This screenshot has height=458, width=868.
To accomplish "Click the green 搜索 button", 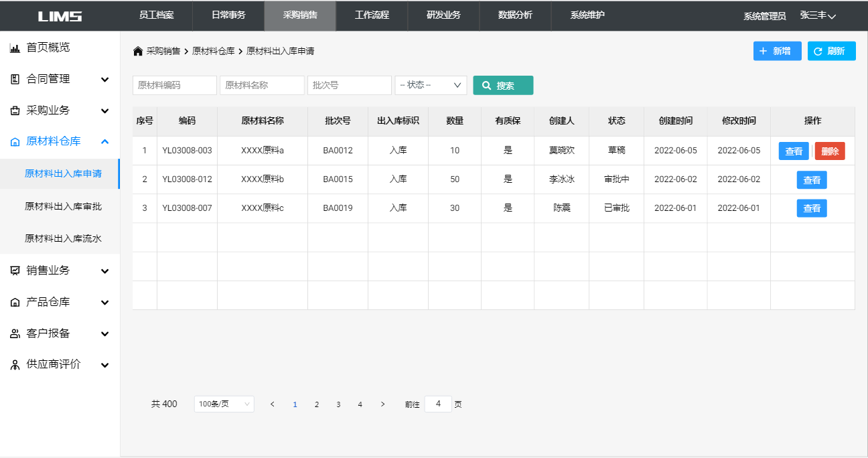I will pos(503,86).
